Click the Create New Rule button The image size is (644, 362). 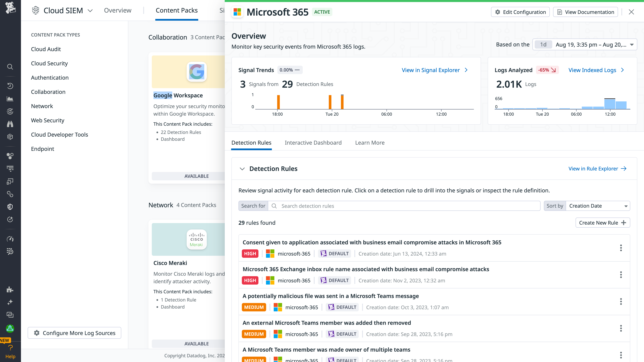coord(603,223)
